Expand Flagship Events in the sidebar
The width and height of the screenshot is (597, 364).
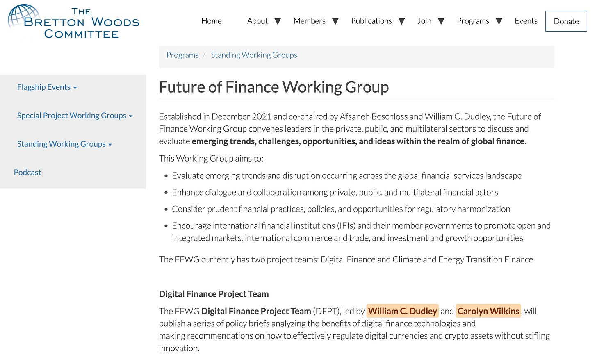(x=47, y=87)
